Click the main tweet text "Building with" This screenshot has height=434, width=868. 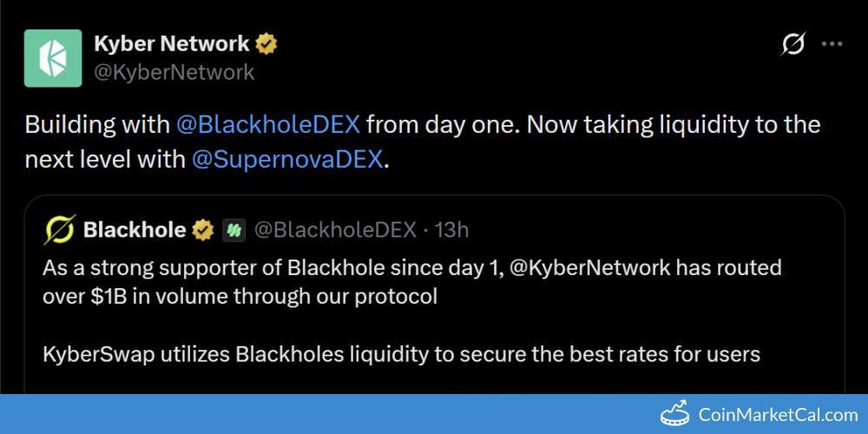[x=97, y=124]
